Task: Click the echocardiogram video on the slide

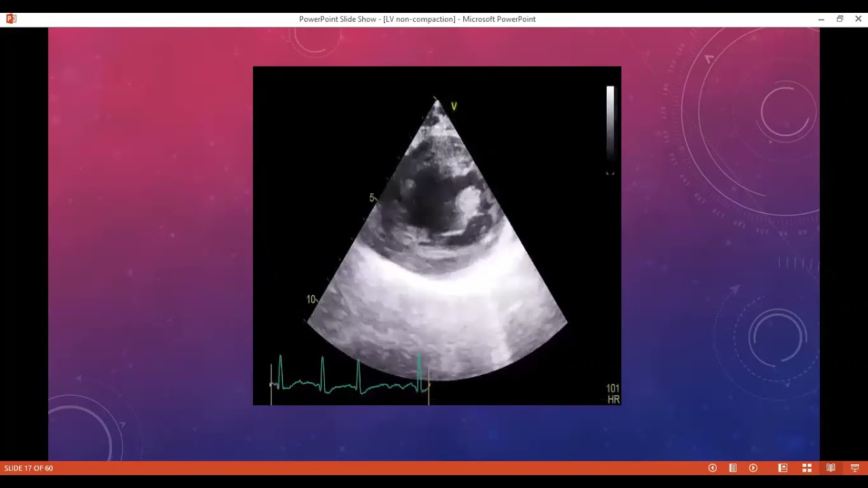Action: (x=437, y=236)
